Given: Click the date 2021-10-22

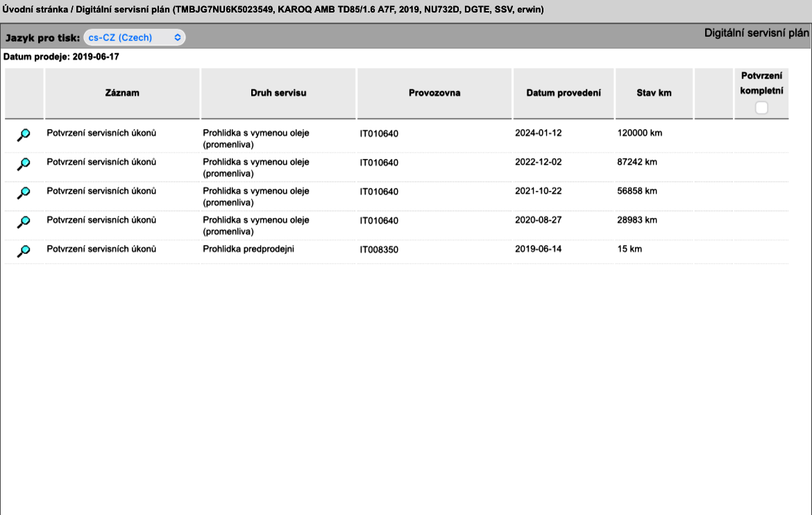Looking at the screenshot, I should point(538,191).
